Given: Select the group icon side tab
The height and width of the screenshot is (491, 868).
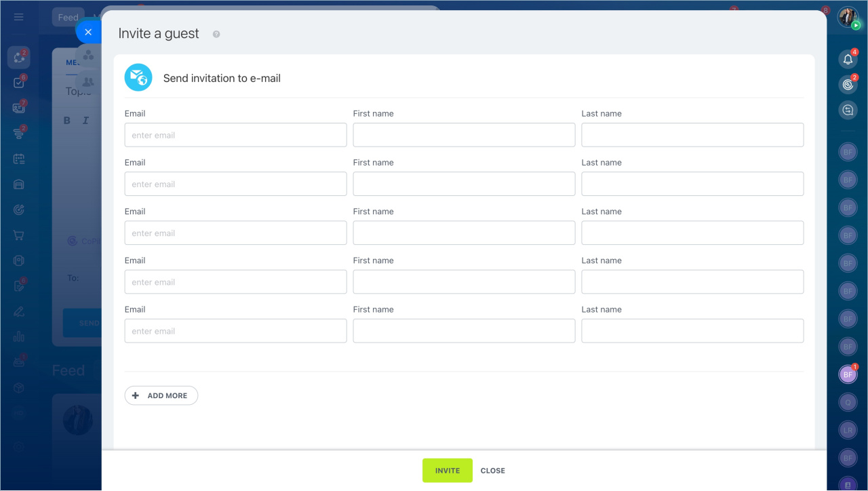Looking at the screenshot, I should coord(88,56).
